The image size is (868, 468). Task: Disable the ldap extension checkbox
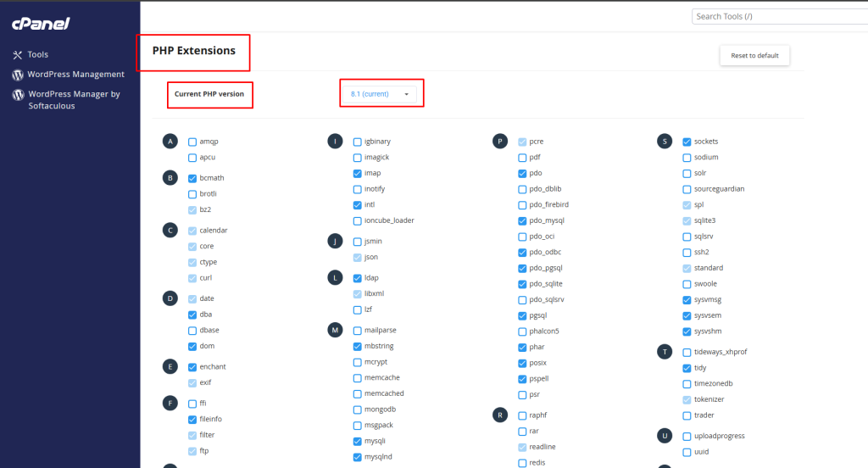[357, 278]
